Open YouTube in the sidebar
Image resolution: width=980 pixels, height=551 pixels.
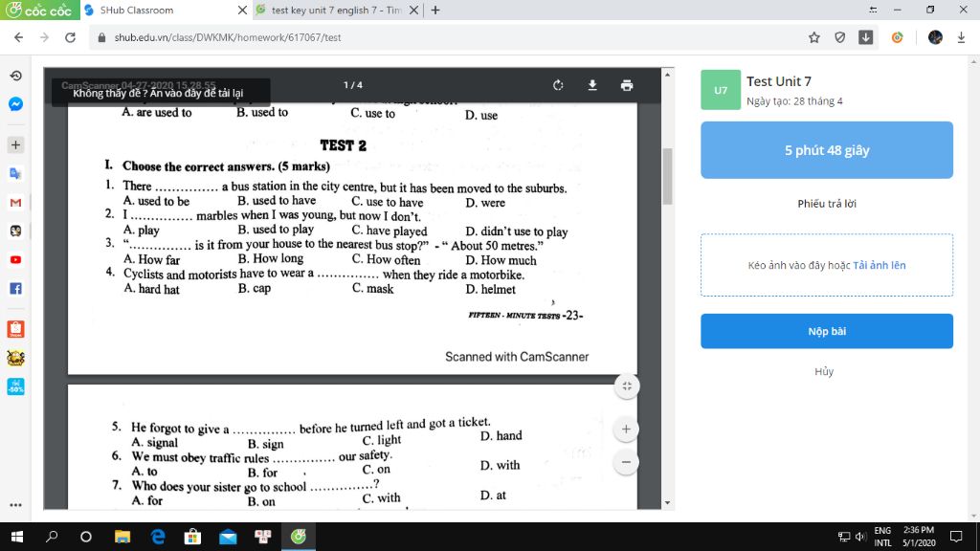point(15,260)
